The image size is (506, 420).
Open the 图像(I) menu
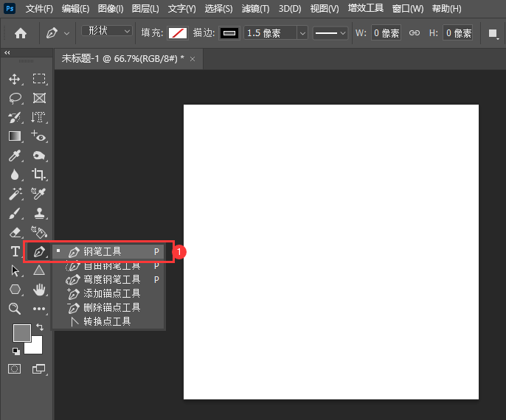coord(111,9)
